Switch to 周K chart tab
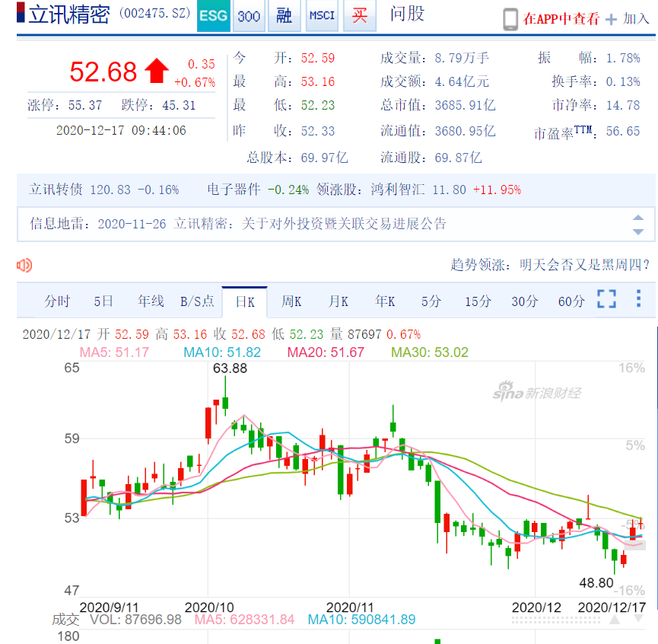This screenshot has height=644, width=658. point(291,301)
